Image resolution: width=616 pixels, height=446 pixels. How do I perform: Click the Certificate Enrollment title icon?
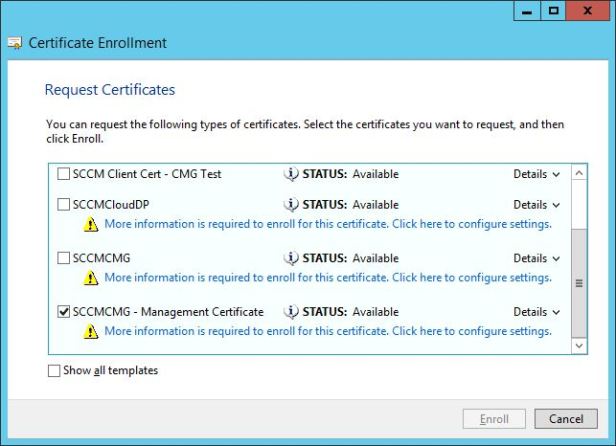15,43
